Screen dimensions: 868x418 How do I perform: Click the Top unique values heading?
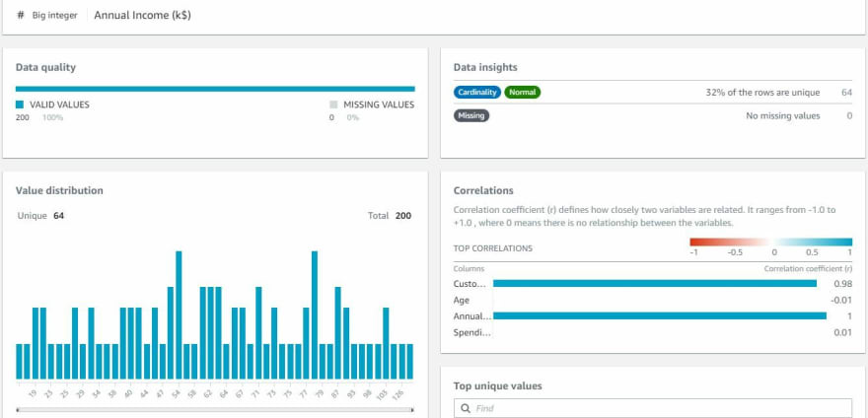point(498,385)
